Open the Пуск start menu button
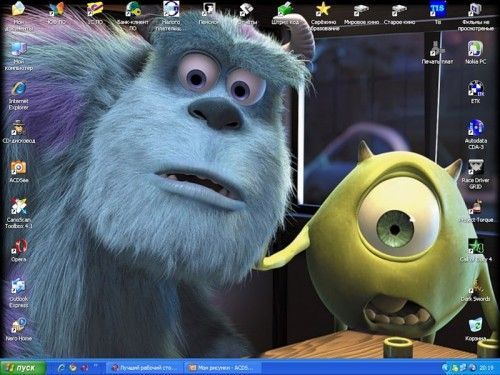 (x=23, y=368)
